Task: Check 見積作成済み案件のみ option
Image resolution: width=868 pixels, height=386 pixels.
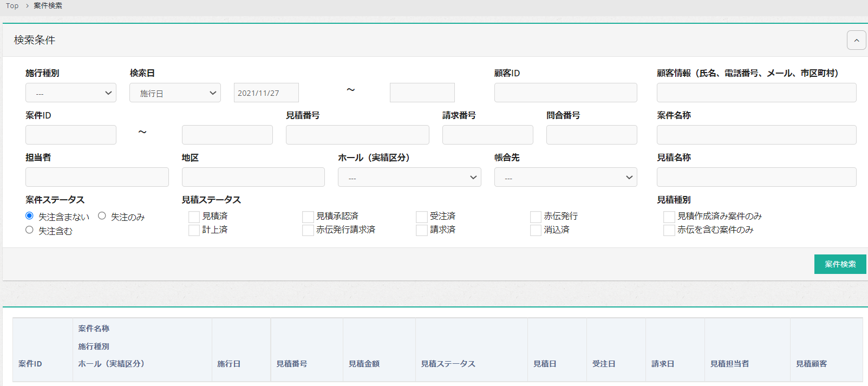Action: pos(669,217)
